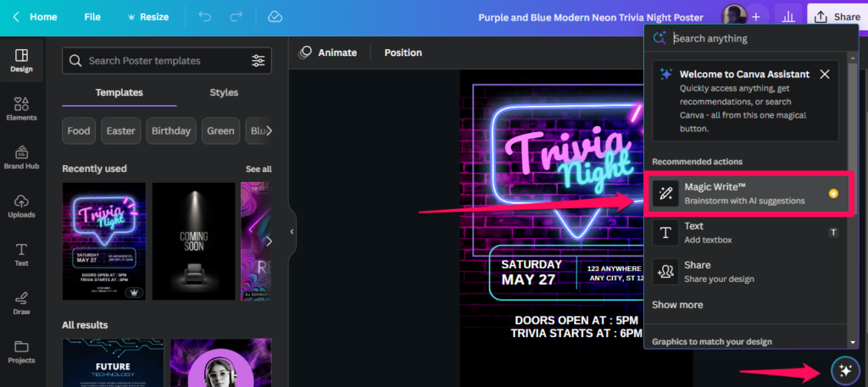
Task: Go back with the Home arrow
Action: coord(36,17)
